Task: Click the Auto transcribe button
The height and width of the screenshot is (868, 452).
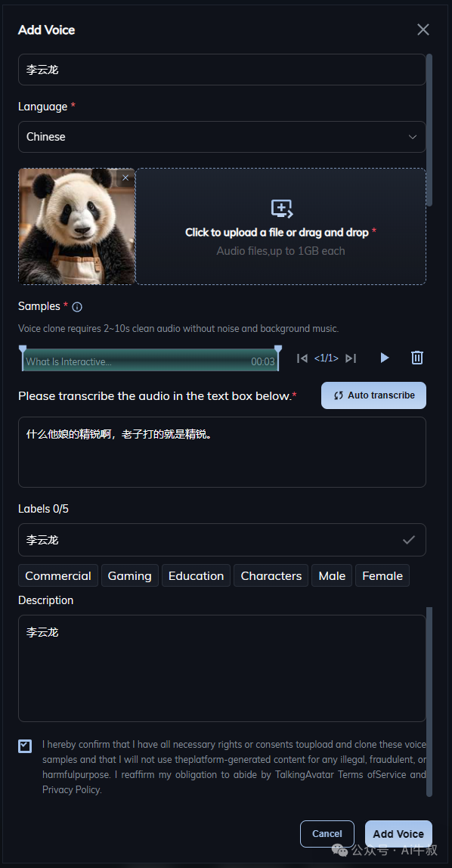Action: (x=373, y=395)
